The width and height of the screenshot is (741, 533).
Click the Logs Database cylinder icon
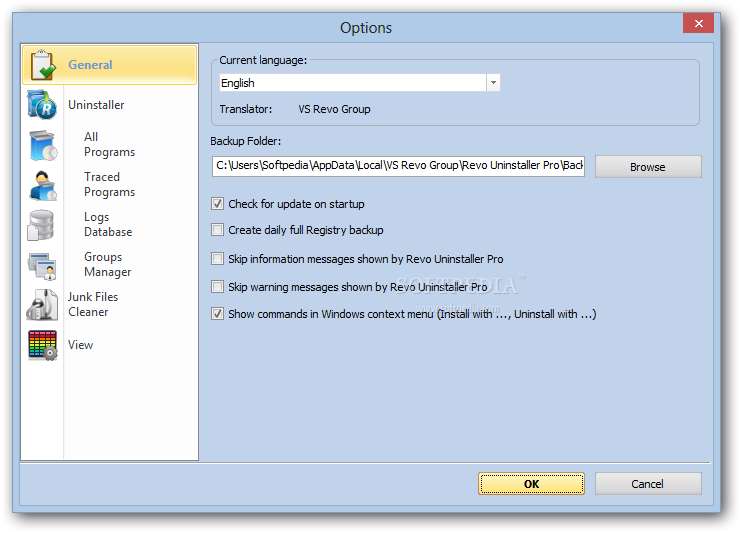(41, 225)
